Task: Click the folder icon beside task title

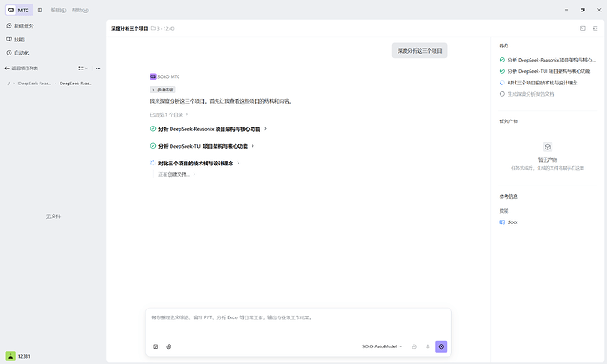Action: (x=153, y=28)
